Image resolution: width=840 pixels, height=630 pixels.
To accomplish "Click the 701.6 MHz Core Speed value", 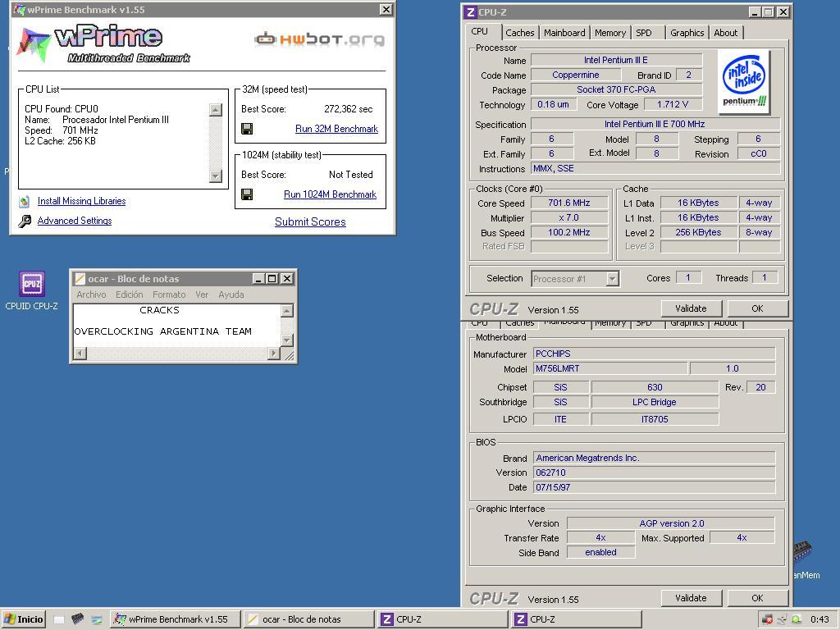I will [569, 203].
